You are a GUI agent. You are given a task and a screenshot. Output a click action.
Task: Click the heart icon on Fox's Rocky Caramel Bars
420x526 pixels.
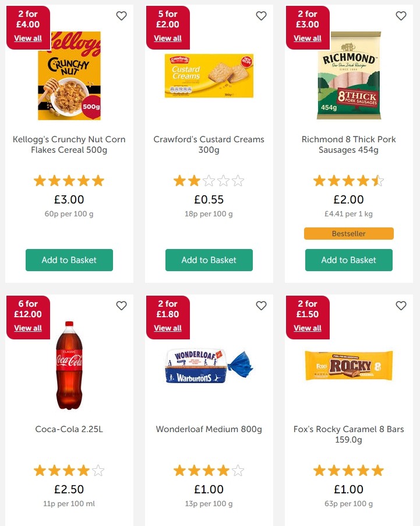tap(401, 306)
